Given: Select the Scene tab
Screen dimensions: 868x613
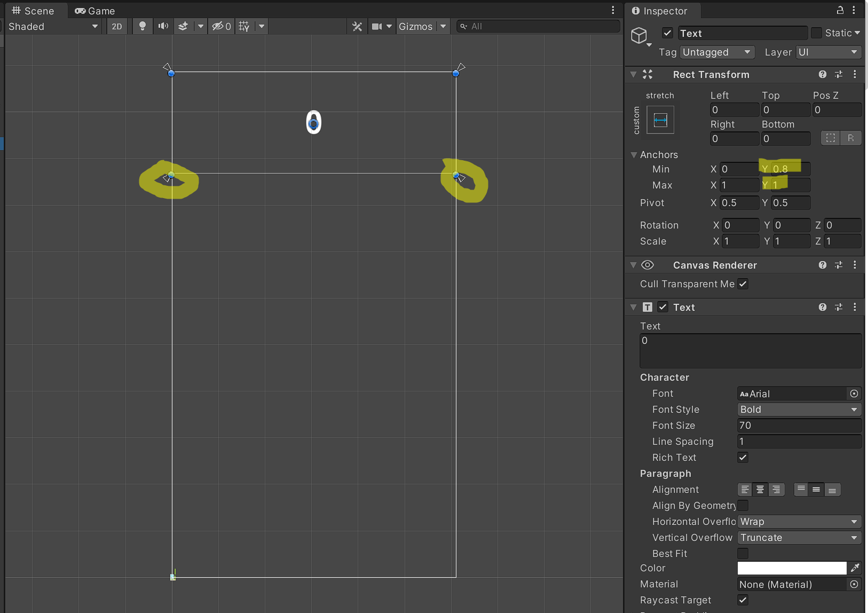Looking at the screenshot, I should pos(33,11).
